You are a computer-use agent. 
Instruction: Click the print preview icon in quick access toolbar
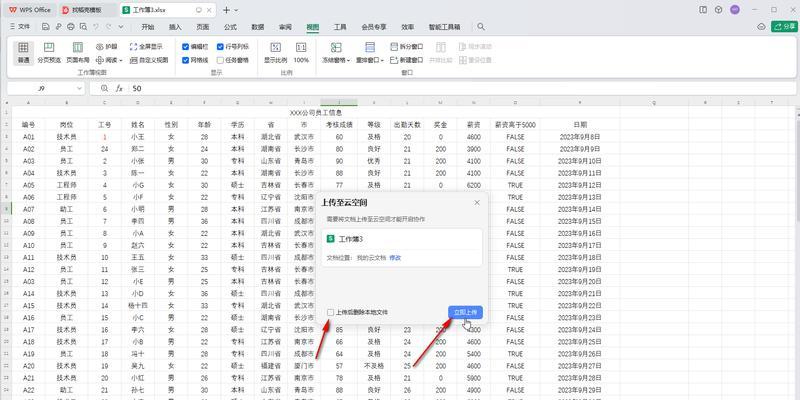(x=83, y=27)
